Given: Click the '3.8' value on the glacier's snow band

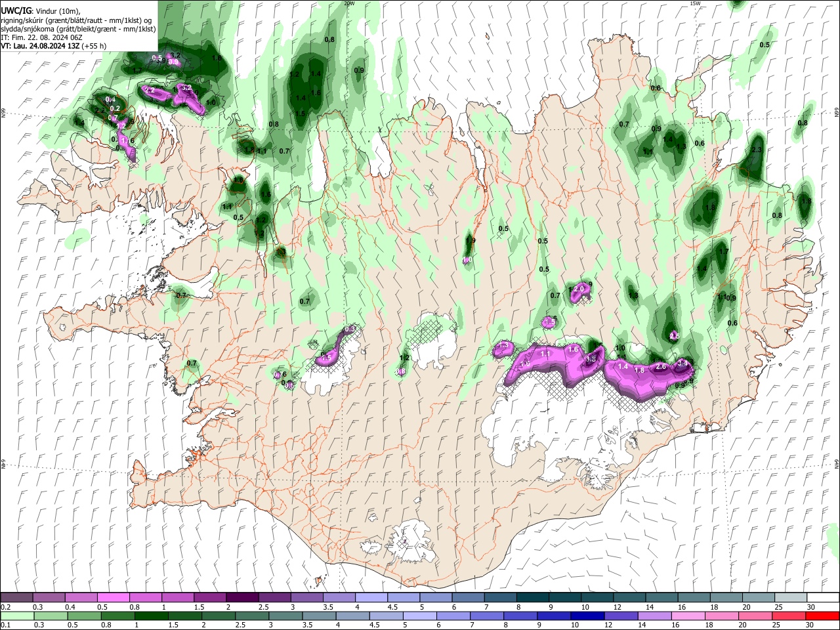Looking at the screenshot, I should coord(591,359).
